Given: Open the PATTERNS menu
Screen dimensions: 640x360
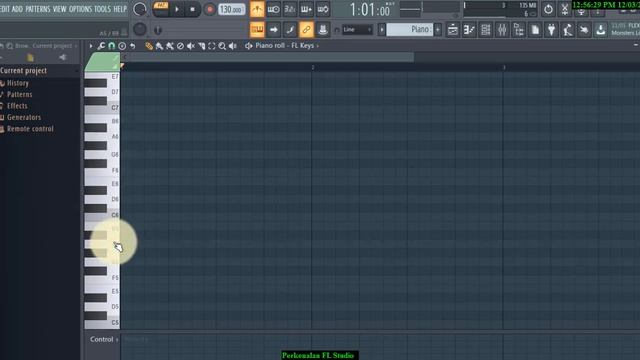Looking at the screenshot, I should tap(38, 9).
